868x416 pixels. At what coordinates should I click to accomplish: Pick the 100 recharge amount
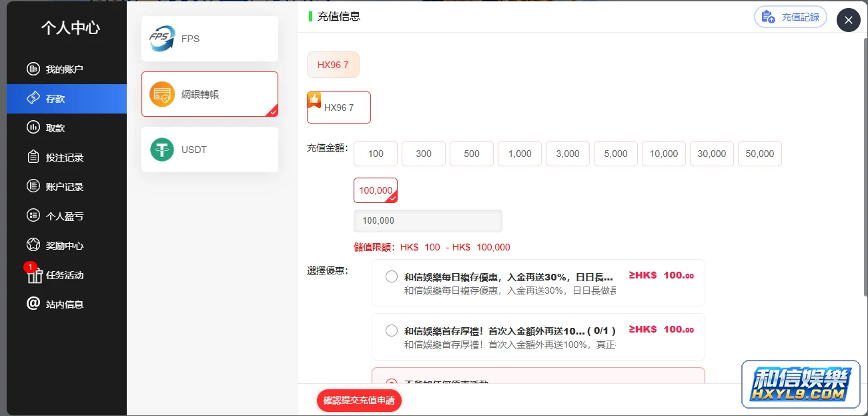point(376,154)
